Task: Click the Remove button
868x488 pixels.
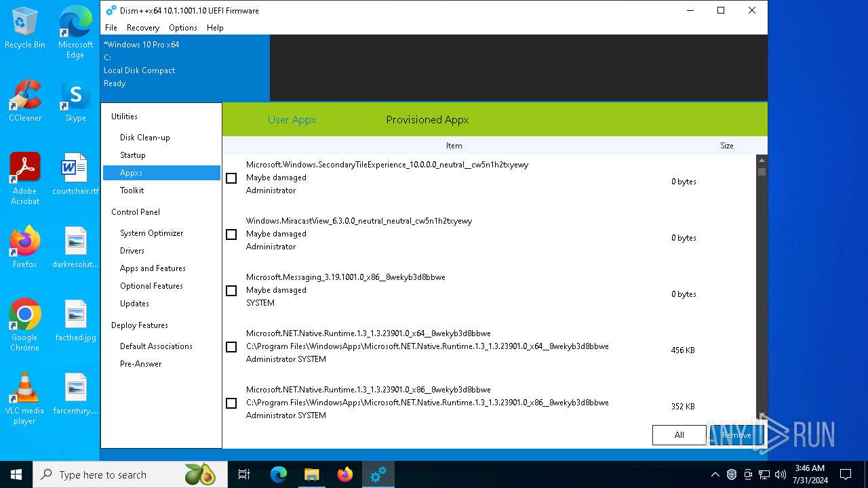Action: pos(736,435)
